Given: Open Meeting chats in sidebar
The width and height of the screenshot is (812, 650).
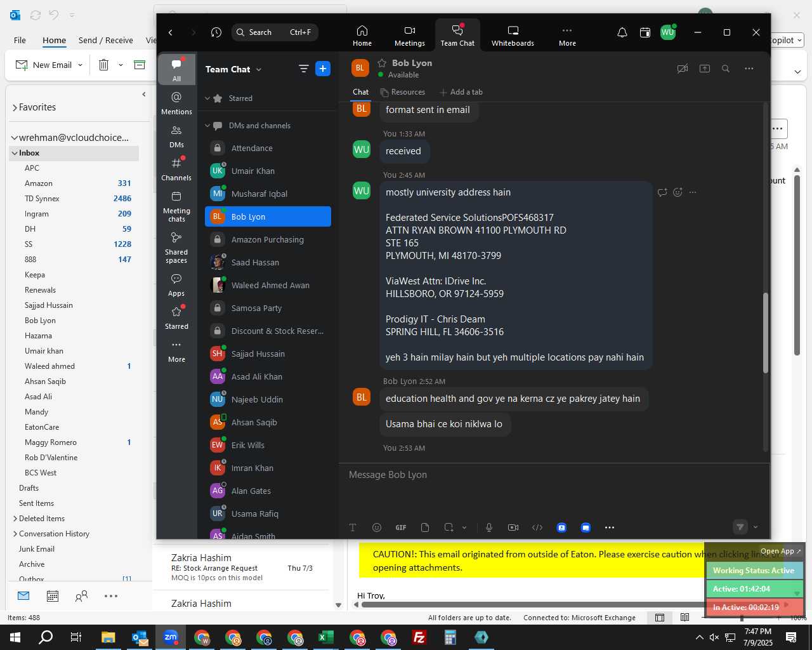Looking at the screenshot, I should coord(176,206).
